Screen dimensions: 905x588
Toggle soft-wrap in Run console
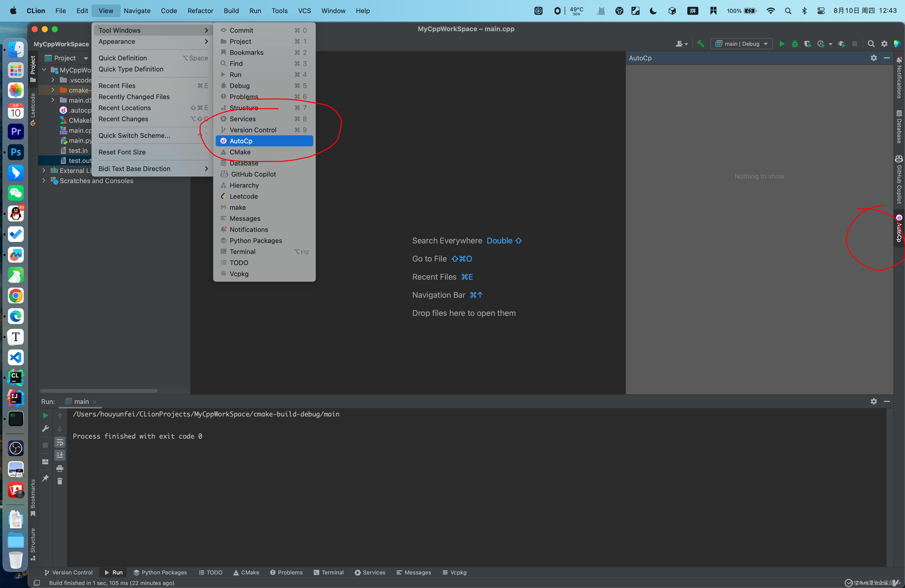click(x=60, y=442)
